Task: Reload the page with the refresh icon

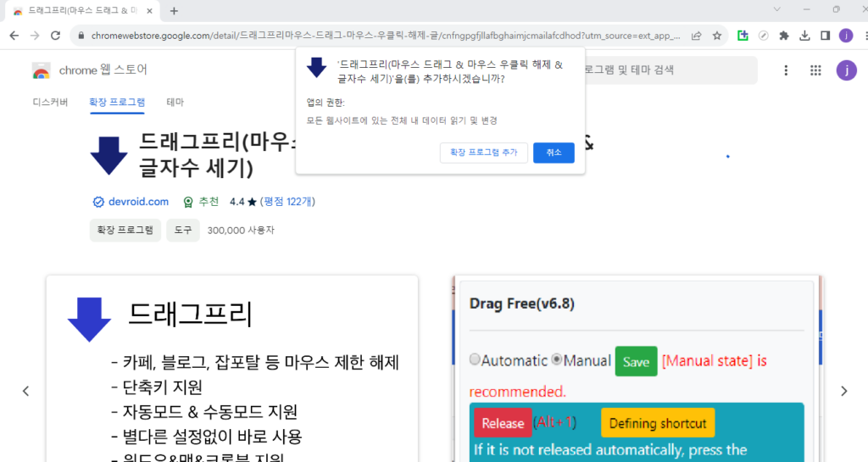Action: 55,36
